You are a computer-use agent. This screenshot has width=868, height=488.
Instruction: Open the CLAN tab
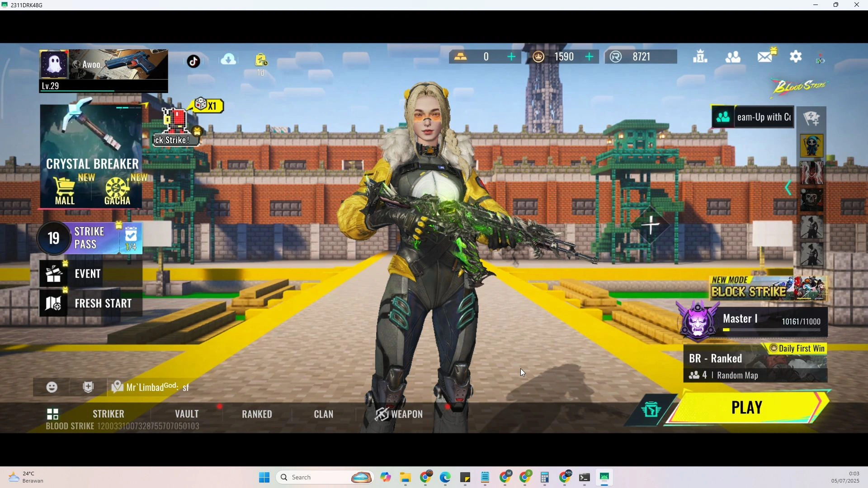pyautogui.click(x=324, y=414)
